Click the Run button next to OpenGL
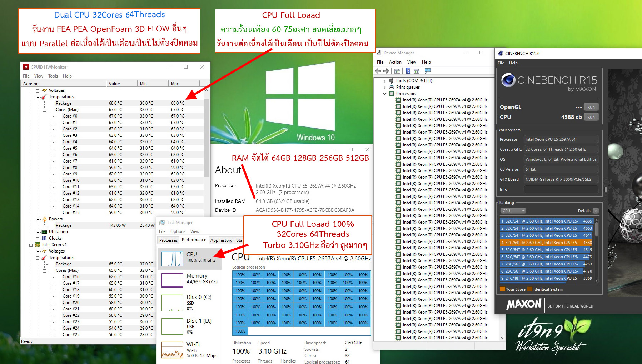Viewport: 642px width, 364px height. click(x=591, y=107)
